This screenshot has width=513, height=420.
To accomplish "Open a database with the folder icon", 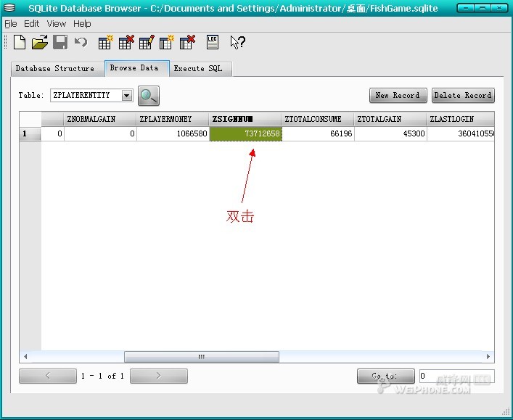I will pyautogui.click(x=39, y=43).
